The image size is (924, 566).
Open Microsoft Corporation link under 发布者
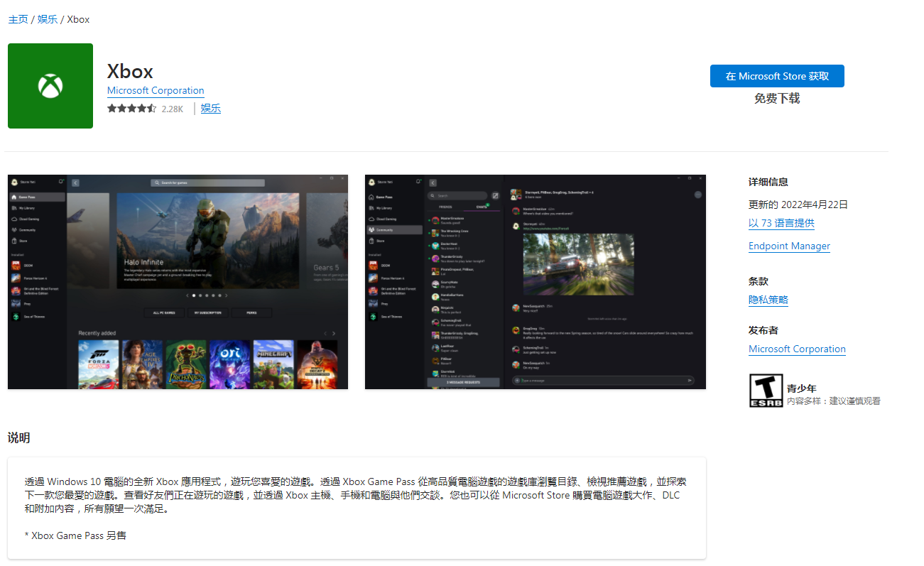coord(797,349)
